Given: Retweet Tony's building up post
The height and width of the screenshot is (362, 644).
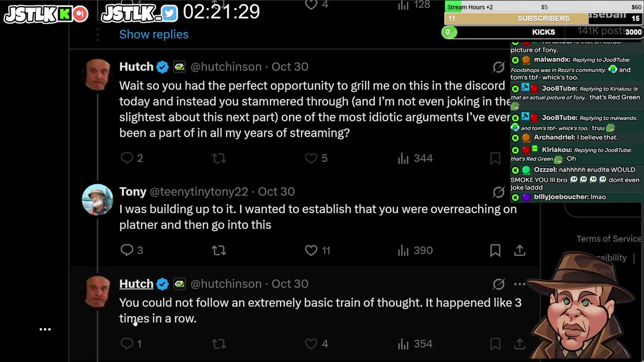Looking at the screenshot, I should [x=219, y=250].
